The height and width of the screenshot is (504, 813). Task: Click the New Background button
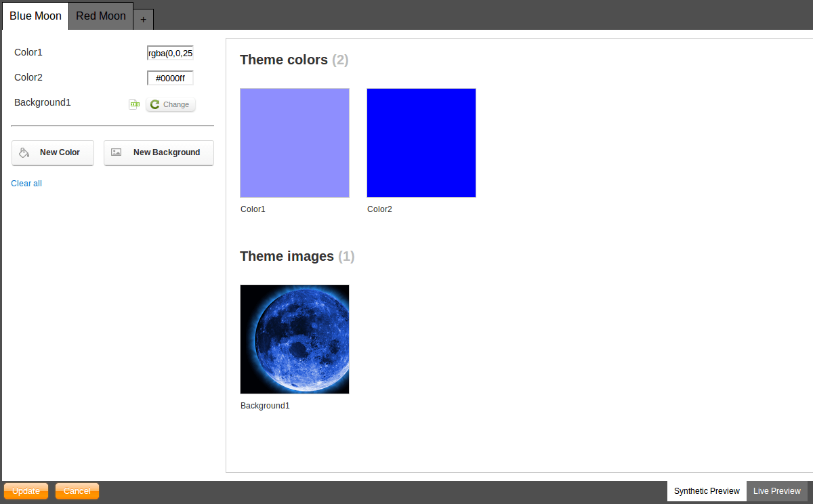(159, 152)
